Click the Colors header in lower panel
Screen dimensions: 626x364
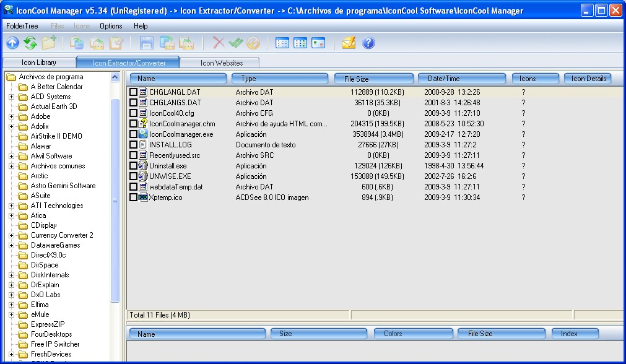coord(413,334)
